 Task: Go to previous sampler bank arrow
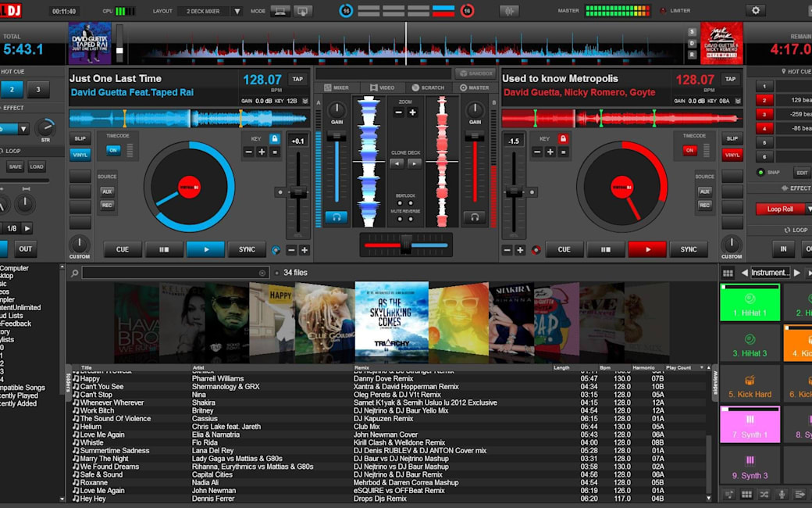click(x=744, y=273)
